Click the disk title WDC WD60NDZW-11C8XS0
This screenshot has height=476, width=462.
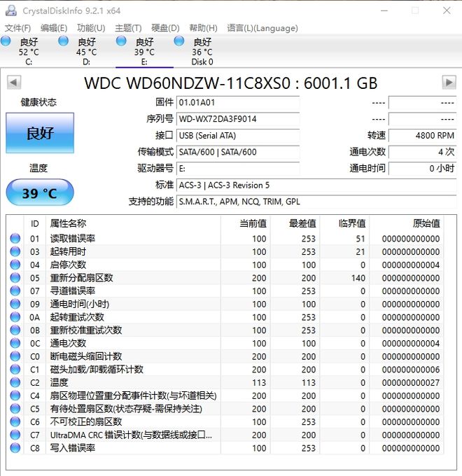231,83
